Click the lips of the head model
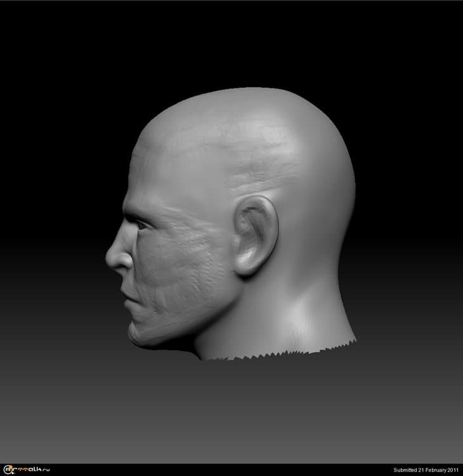Viewport: 463px width, 476px height. coord(124,291)
